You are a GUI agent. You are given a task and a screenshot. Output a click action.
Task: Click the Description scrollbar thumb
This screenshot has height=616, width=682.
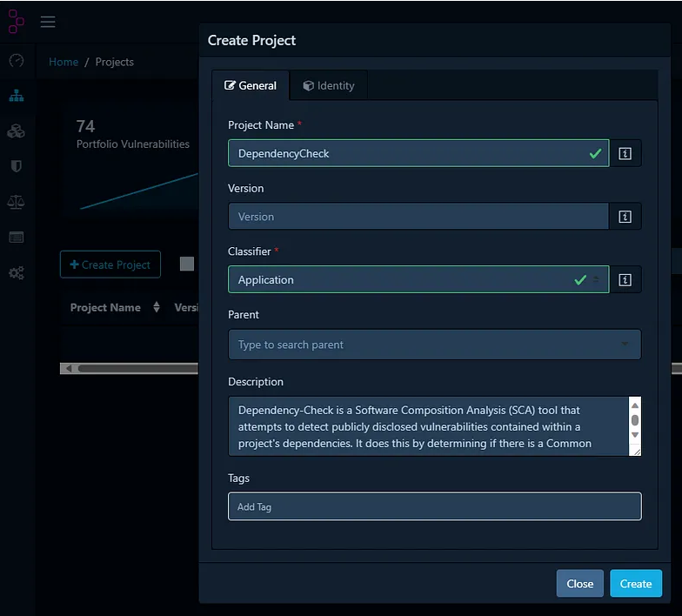click(635, 420)
